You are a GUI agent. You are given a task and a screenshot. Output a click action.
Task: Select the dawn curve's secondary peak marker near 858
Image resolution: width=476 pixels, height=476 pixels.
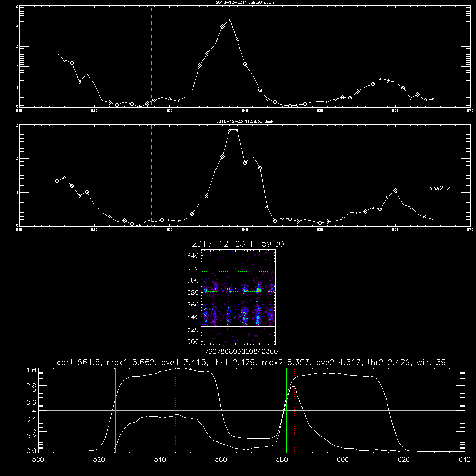[380, 79]
